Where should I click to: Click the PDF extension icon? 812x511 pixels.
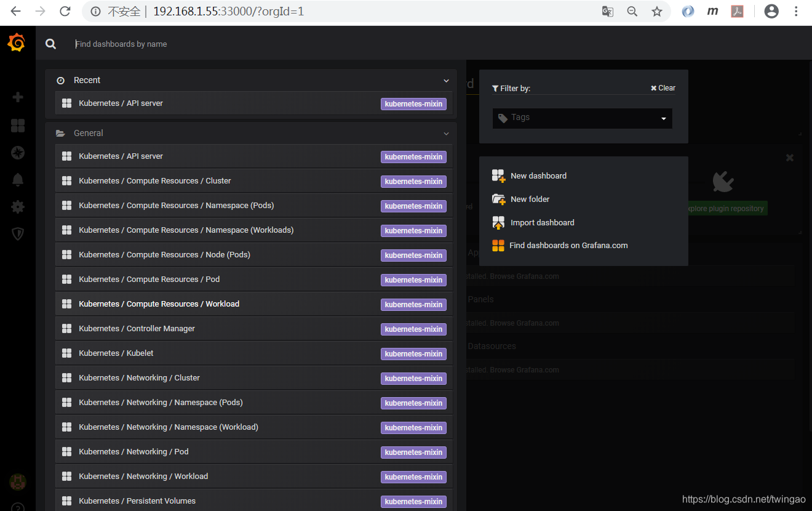737,11
